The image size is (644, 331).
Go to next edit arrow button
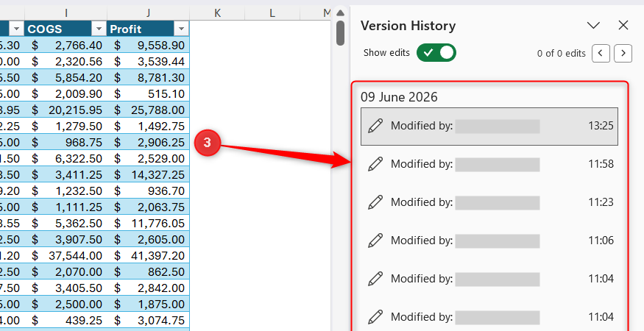click(x=623, y=54)
